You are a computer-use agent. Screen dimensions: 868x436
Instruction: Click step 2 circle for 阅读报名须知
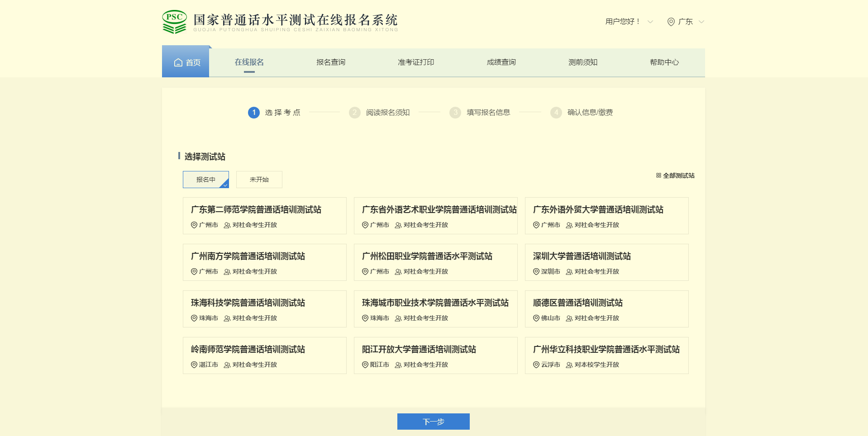(355, 113)
